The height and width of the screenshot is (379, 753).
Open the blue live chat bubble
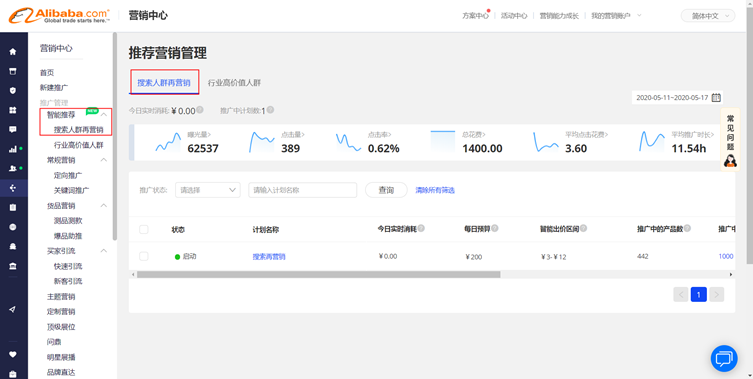tap(724, 358)
